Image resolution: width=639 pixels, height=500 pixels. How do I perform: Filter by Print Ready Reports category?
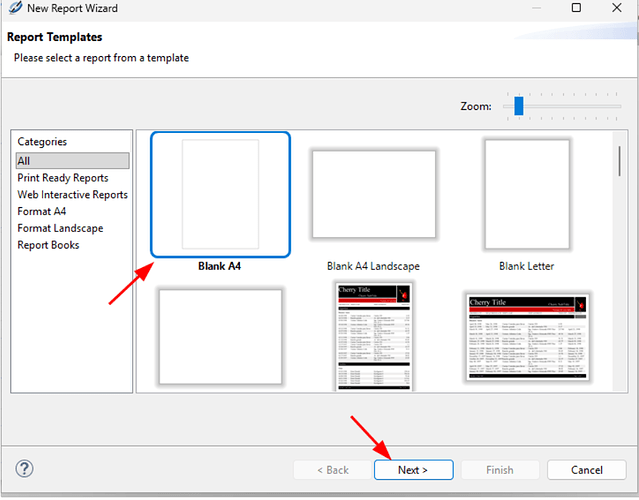coord(62,178)
